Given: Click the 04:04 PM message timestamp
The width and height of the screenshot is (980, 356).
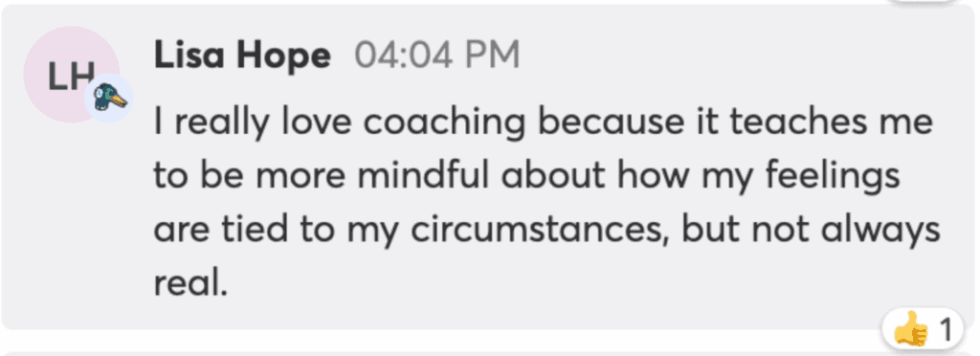Looking at the screenshot, I should (x=436, y=55).
